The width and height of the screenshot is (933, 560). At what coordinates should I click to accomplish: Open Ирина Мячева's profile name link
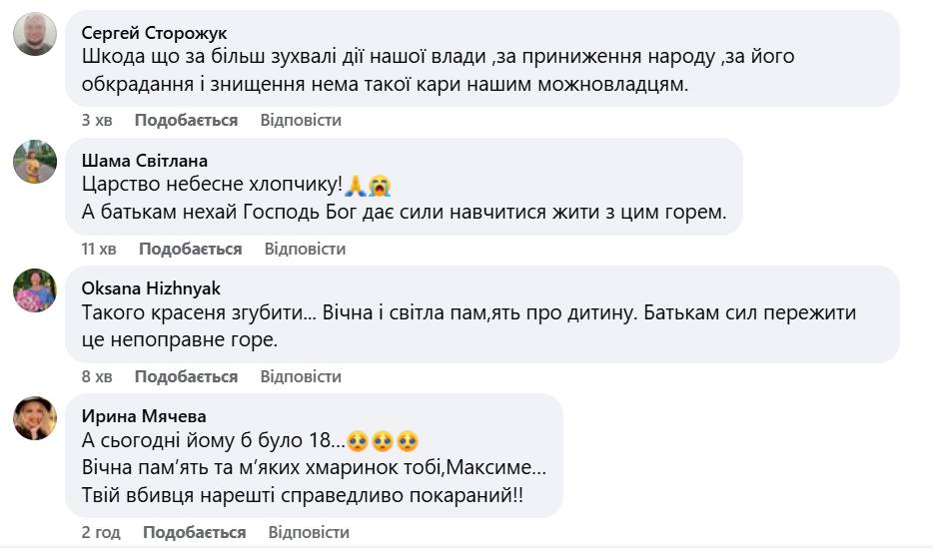143,415
